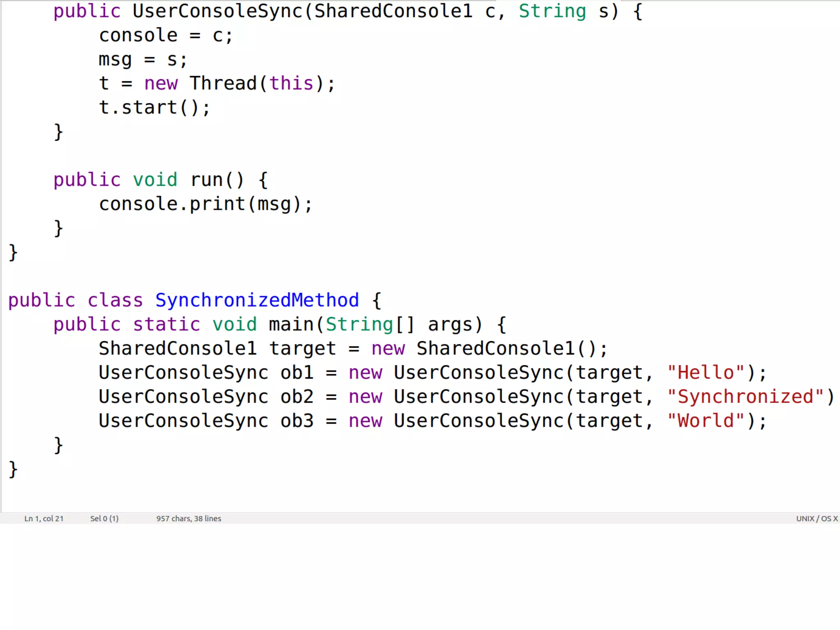Click 'target' in SharedConsole1 declaration
Viewport: 840px width, 630px height.
(x=303, y=349)
